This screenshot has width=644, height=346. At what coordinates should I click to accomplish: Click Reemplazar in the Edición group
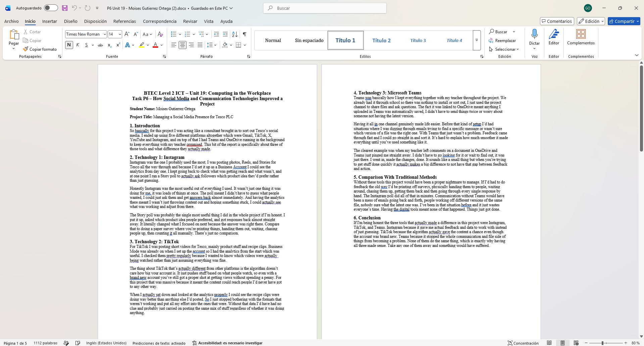[502, 41]
